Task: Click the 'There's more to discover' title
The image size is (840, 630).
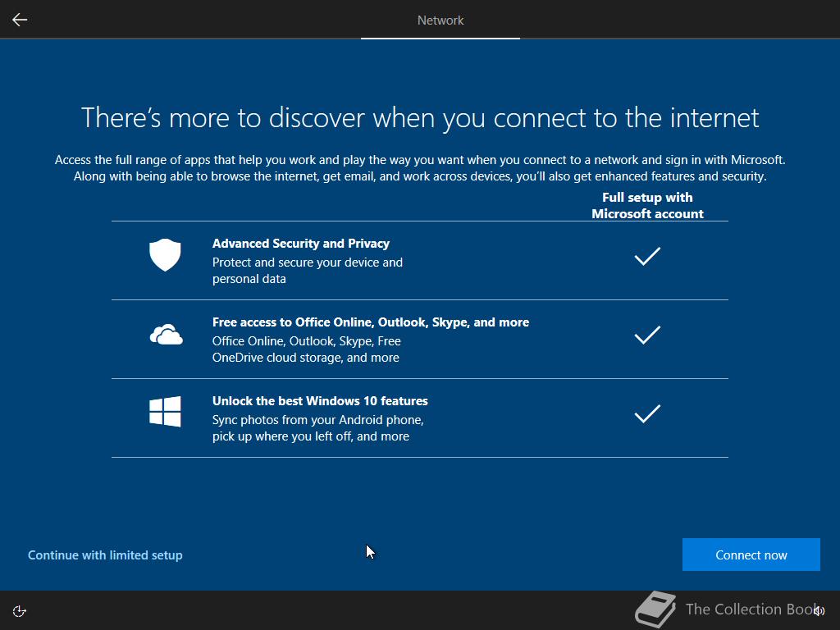Action: coord(420,117)
